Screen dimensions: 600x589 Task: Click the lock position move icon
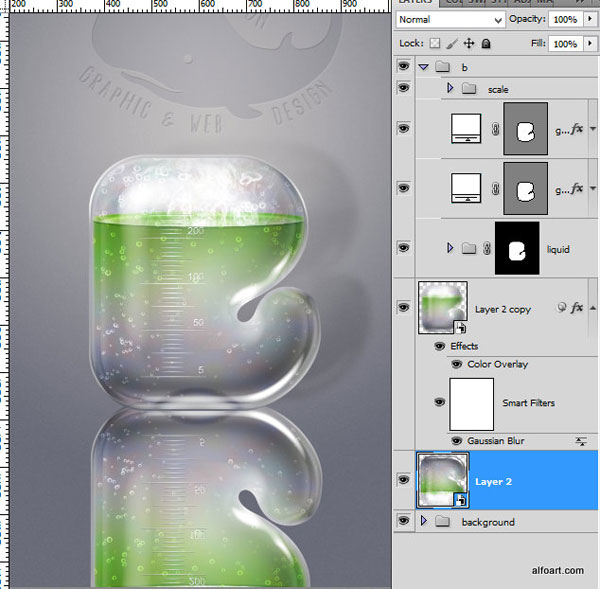click(x=469, y=44)
